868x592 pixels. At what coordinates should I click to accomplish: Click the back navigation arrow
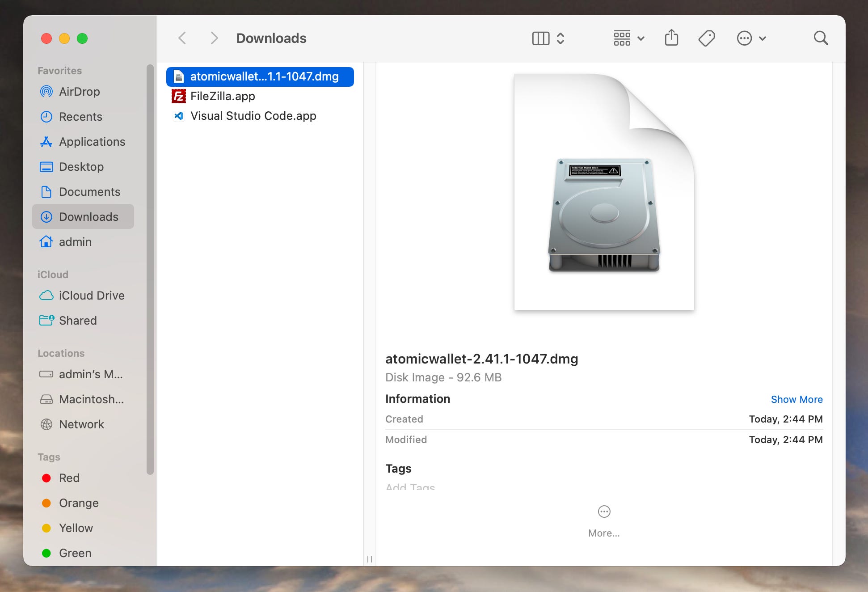coord(182,38)
